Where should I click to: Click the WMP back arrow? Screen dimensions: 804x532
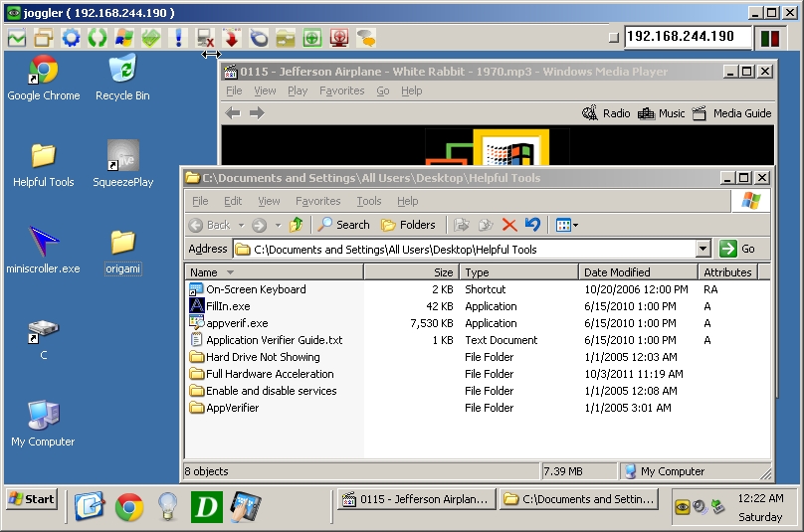pos(233,112)
